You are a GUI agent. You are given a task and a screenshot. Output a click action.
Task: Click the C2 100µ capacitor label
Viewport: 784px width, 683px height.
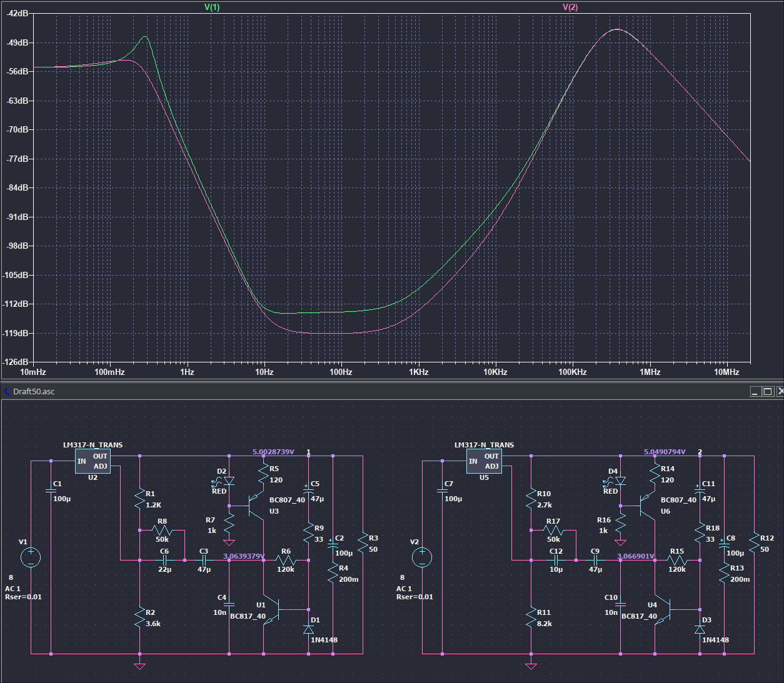[x=339, y=538]
